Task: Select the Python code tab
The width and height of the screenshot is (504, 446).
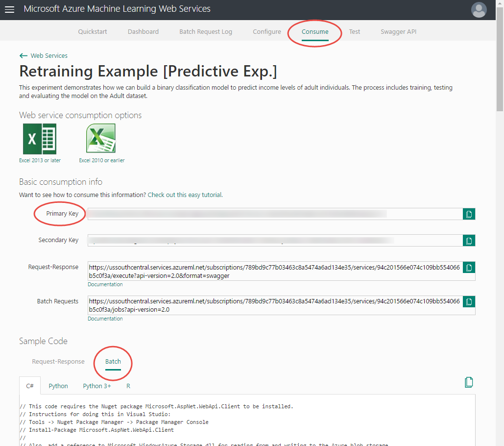Action: pyautogui.click(x=58, y=386)
